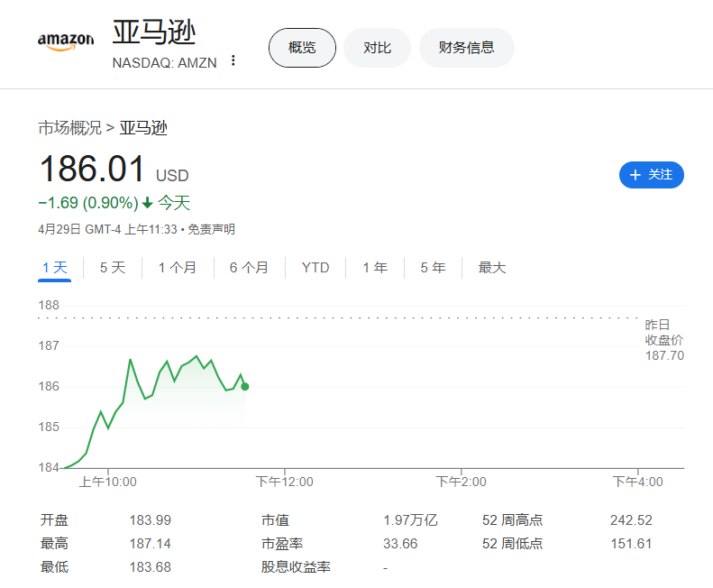Click the 股息收益率 label
The image size is (713, 588).
pos(296,567)
